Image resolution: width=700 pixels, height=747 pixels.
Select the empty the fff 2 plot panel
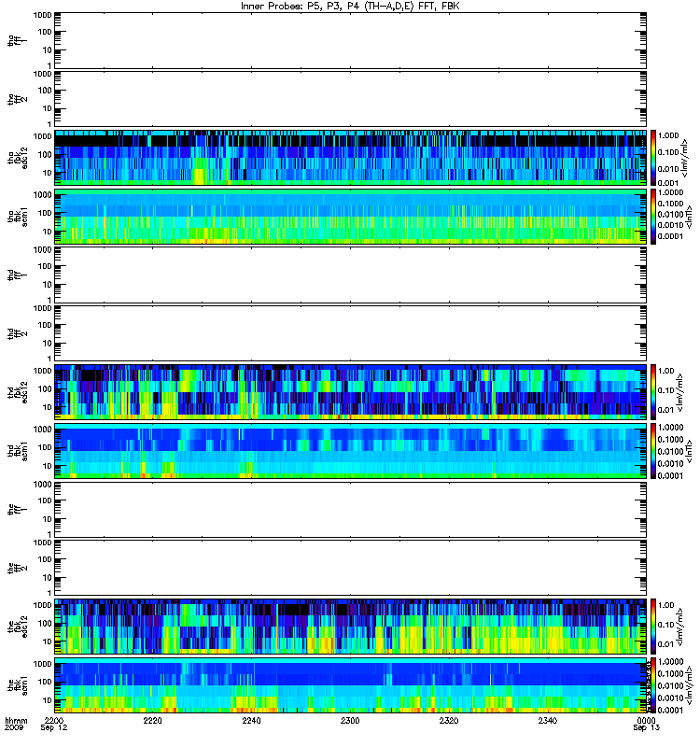click(351, 568)
